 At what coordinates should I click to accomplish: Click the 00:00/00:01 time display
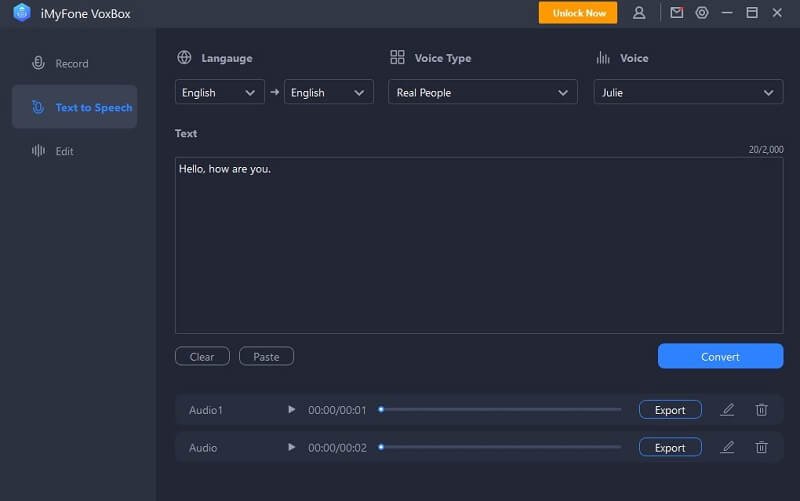point(337,410)
